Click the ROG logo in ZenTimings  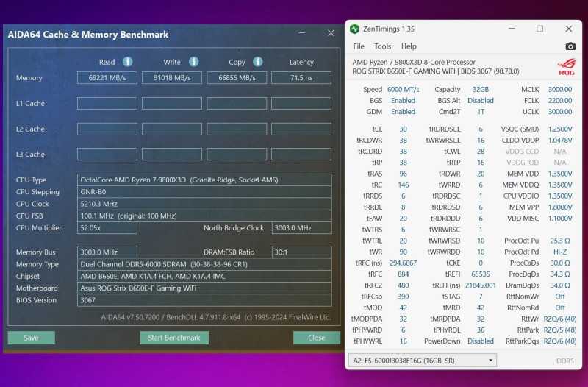tap(567, 67)
